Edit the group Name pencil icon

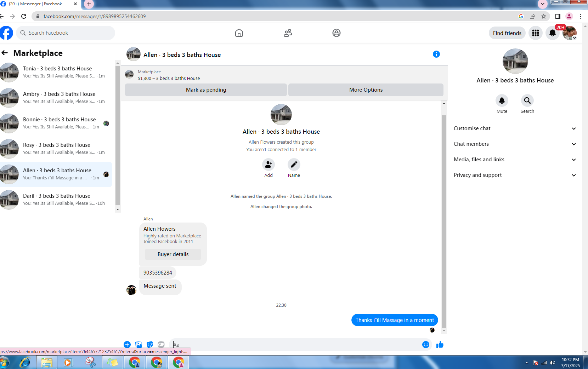coord(294,165)
